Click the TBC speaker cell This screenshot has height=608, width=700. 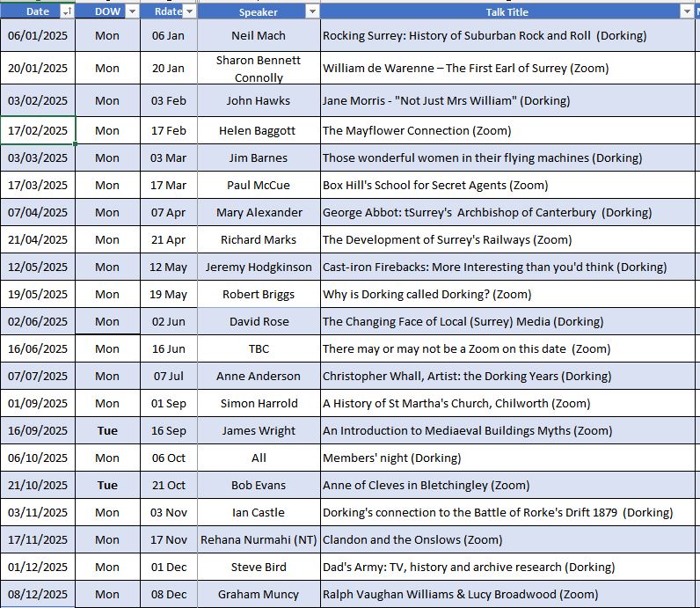pos(259,349)
